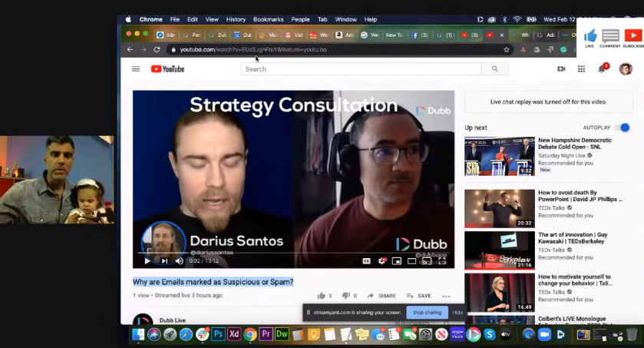
Task: Open Zoom from the dock
Action: click(x=544, y=334)
